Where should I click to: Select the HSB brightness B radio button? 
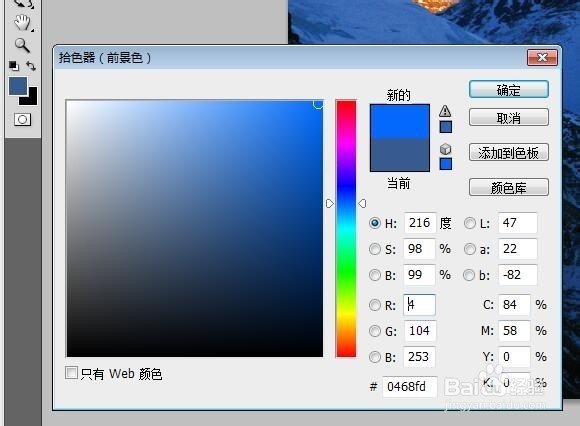(x=375, y=275)
